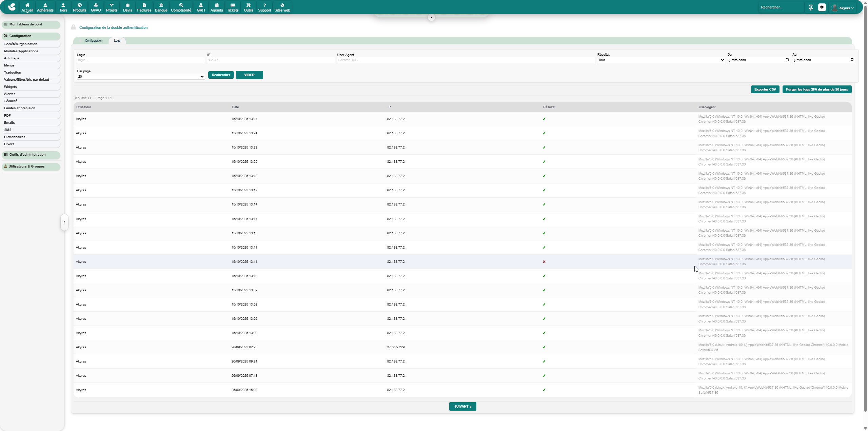Click the Agenda calendar icon
The width and height of the screenshot is (868, 431).
(x=217, y=5)
